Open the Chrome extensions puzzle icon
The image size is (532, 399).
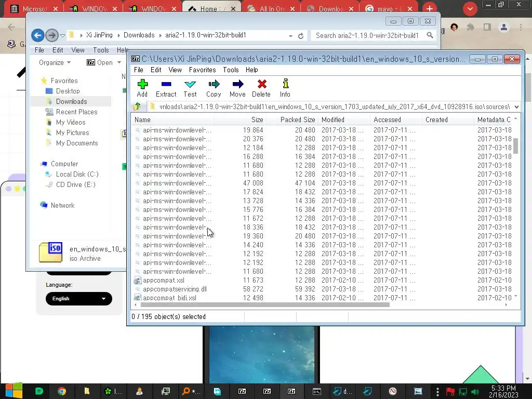[470, 27]
